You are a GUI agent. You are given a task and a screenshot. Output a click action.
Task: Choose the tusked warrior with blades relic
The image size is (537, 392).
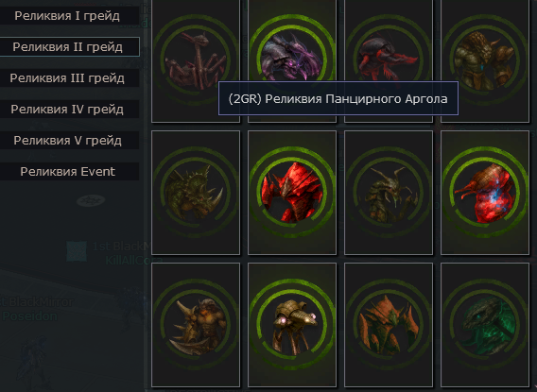(x=196, y=325)
